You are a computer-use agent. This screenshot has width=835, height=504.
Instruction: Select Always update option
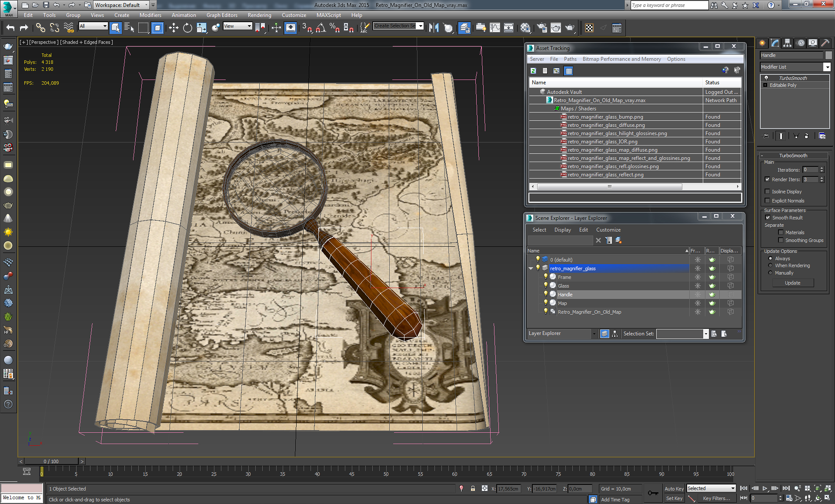tap(770, 259)
